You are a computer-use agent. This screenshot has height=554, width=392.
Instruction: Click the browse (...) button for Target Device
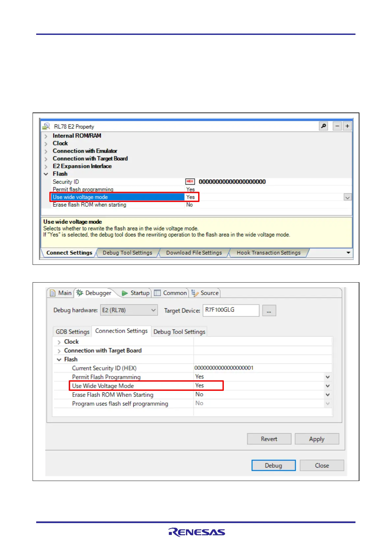click(x=269, y=311)
